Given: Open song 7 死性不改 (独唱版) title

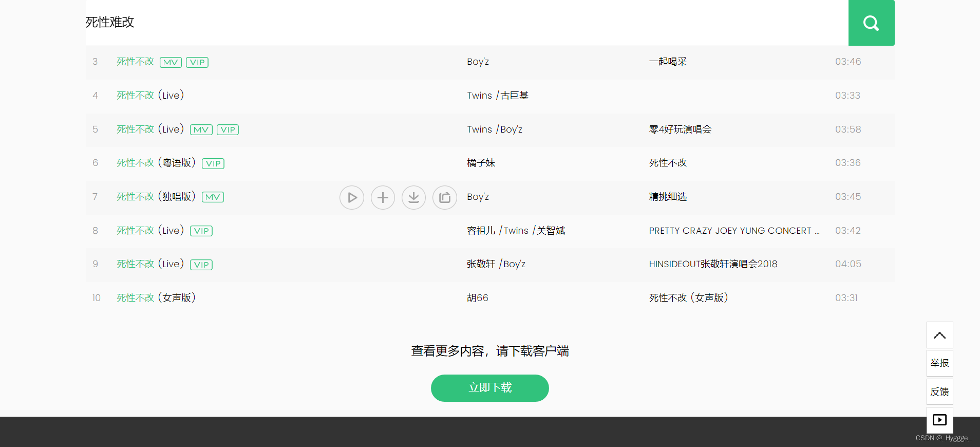Looking at the screenshot, I should [x=156, y=197].
